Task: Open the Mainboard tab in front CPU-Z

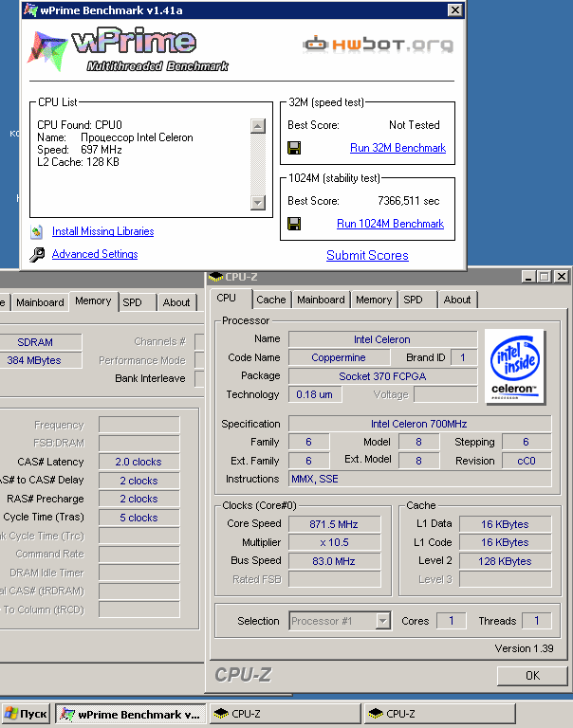Action: coord(321,300)
